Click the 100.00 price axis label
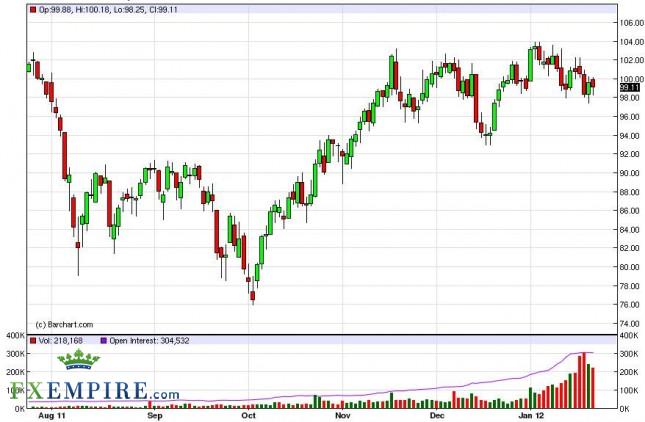Viewport: 645px width, 422px height. tap(632, 79)
